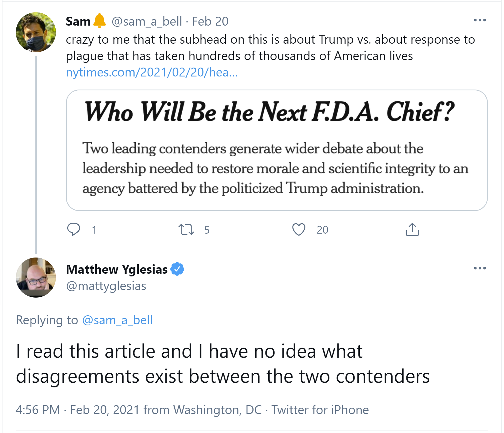Open more options on Matthew Yglesias's tweet
504x433 pixels.
(x=480, y=268)
